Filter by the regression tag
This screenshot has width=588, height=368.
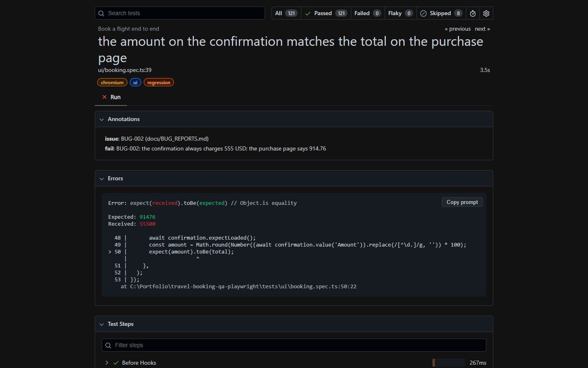(x=159, y=83)
